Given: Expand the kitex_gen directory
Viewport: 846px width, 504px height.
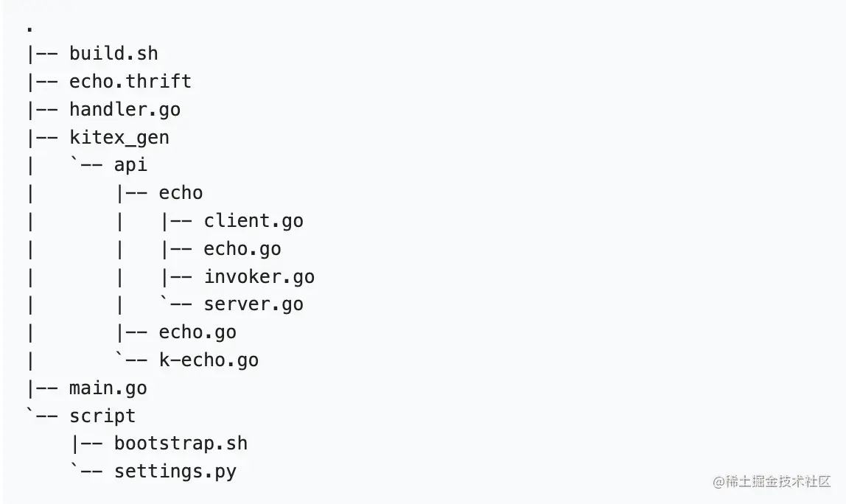Looking at the screenshot, I should point(119,137).
